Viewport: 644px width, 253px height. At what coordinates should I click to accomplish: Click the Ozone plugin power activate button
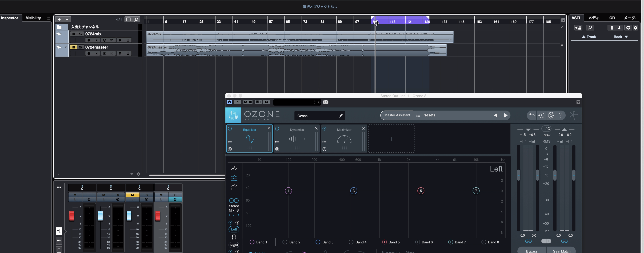pos(229,102)
